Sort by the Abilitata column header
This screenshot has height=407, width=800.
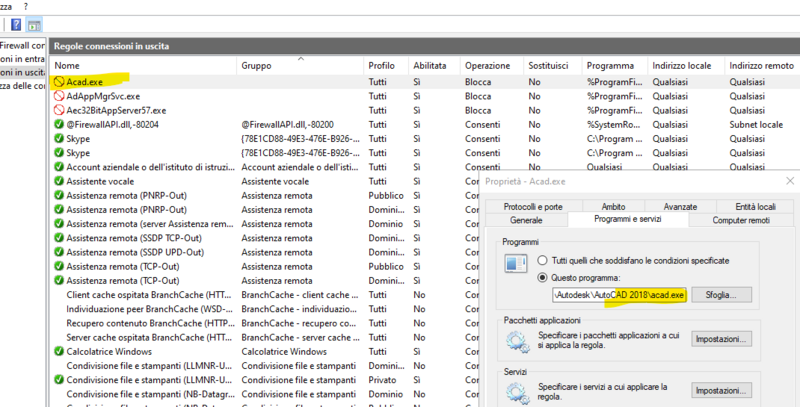(x=431, y=65)
